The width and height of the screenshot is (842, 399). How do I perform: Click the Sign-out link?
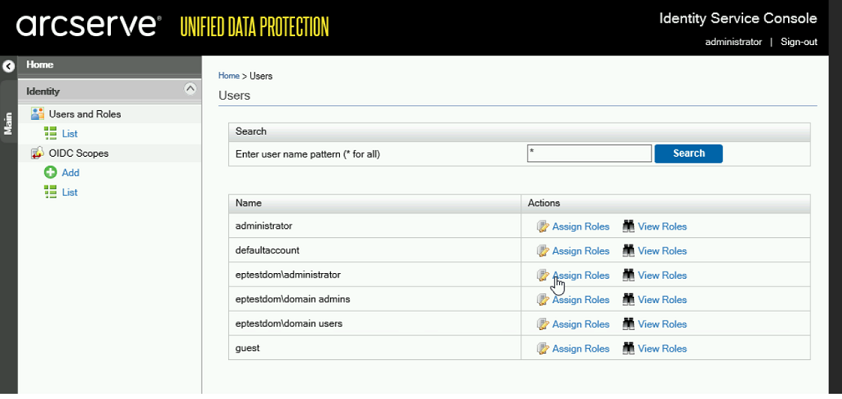click(799, 42)
